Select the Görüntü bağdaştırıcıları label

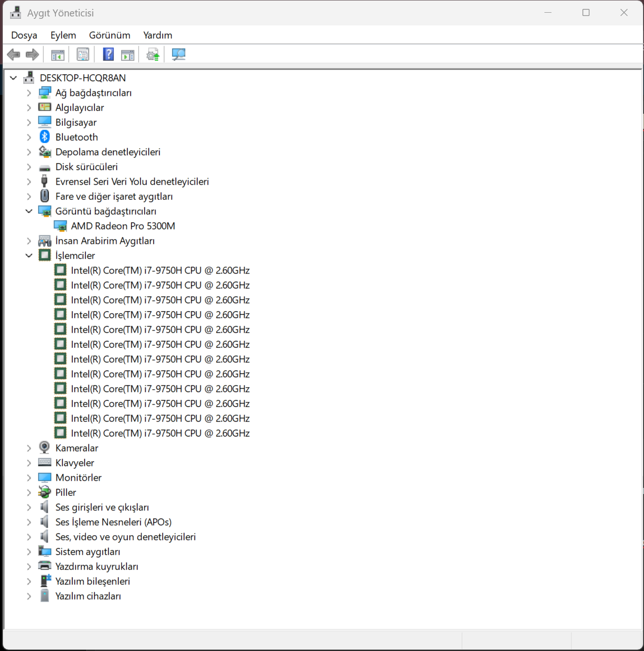point(106,211)
